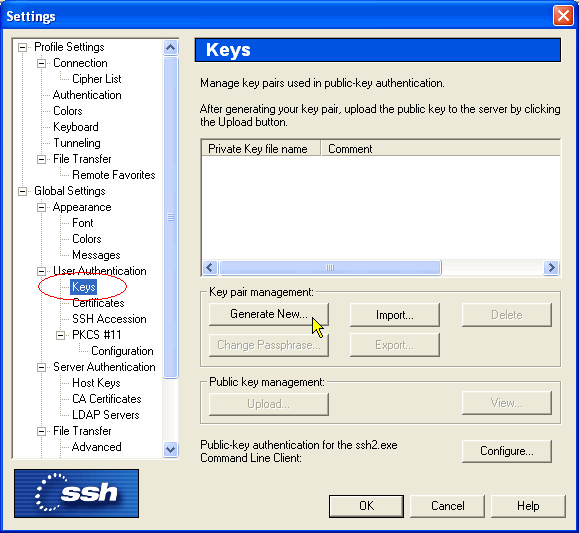The height and width of the screenshot is (533, 579).
Task: Collapse the Global Settings tree node
Action: point(23,191)
